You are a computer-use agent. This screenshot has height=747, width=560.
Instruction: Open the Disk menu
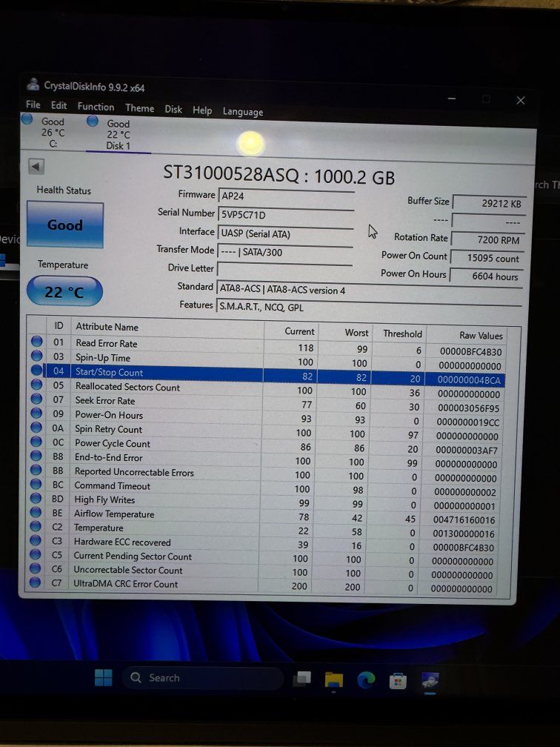point(173,109)
